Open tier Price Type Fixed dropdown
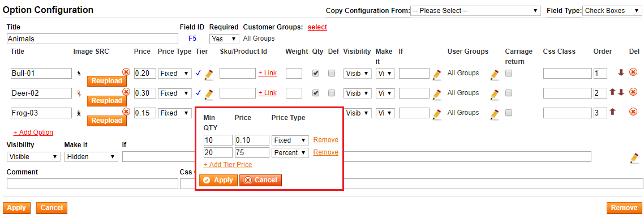This screenshot has width=644, height=218. click(x=290, y=140)
